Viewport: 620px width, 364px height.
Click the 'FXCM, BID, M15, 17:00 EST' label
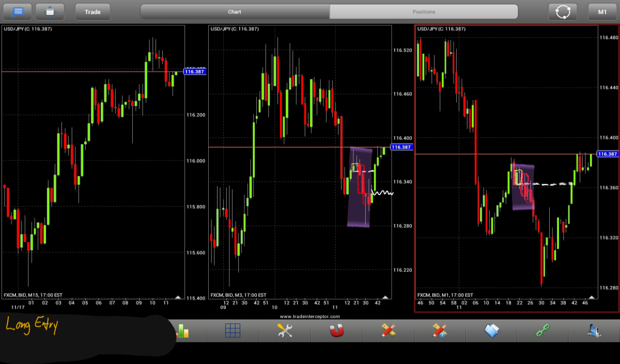pos(33,295)
